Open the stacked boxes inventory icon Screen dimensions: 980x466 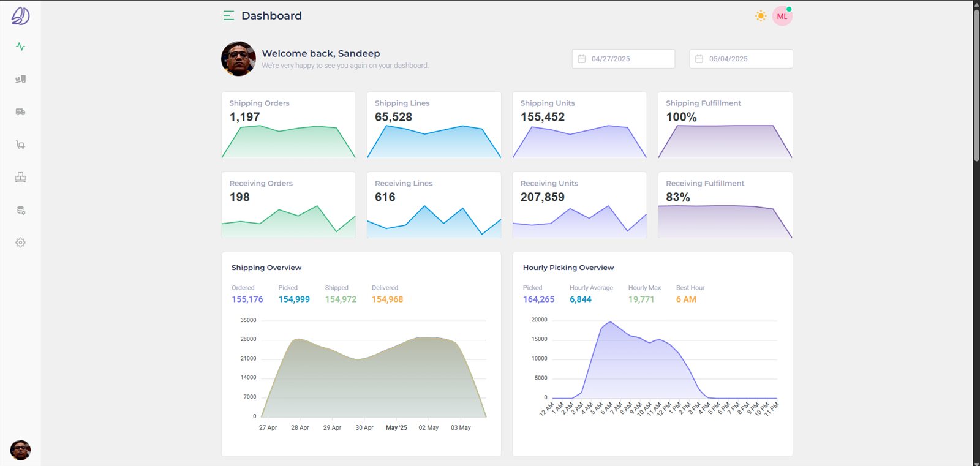pyautogui.click(x=20, y=178)
